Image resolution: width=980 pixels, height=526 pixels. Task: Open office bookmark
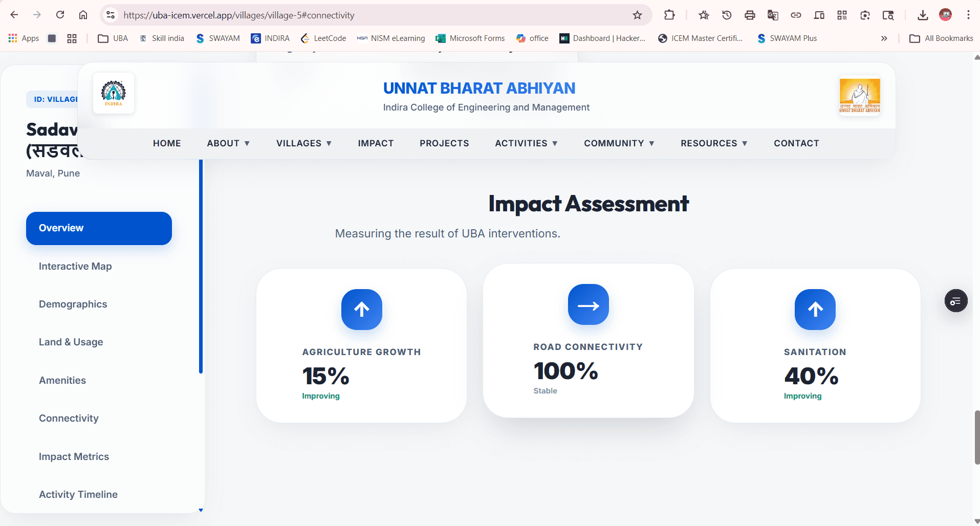532,38
